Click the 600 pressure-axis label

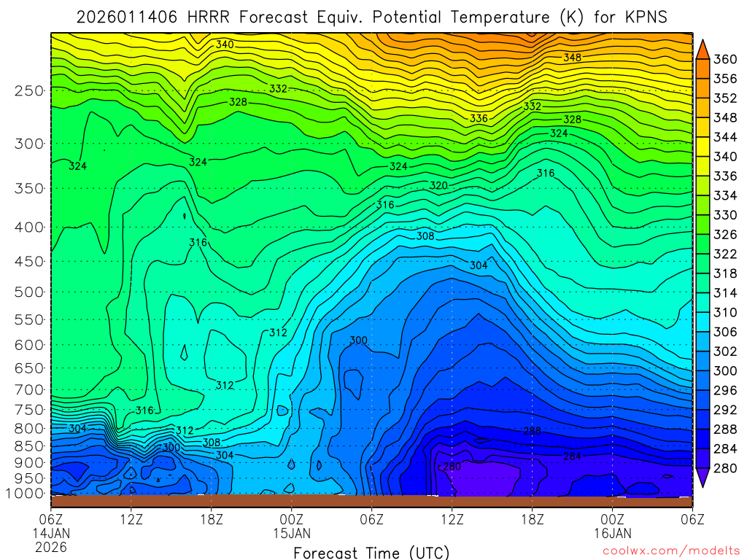coord(29,345)
